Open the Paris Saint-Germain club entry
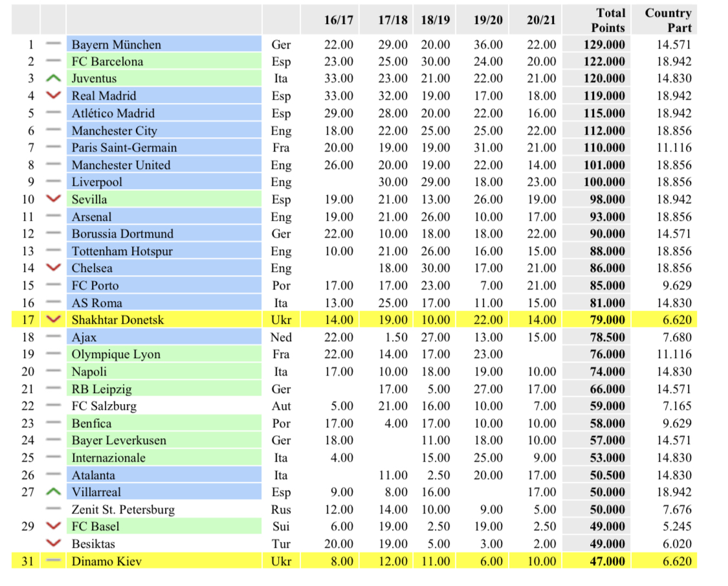The image size is (728, 586). (x=124, y=148)
